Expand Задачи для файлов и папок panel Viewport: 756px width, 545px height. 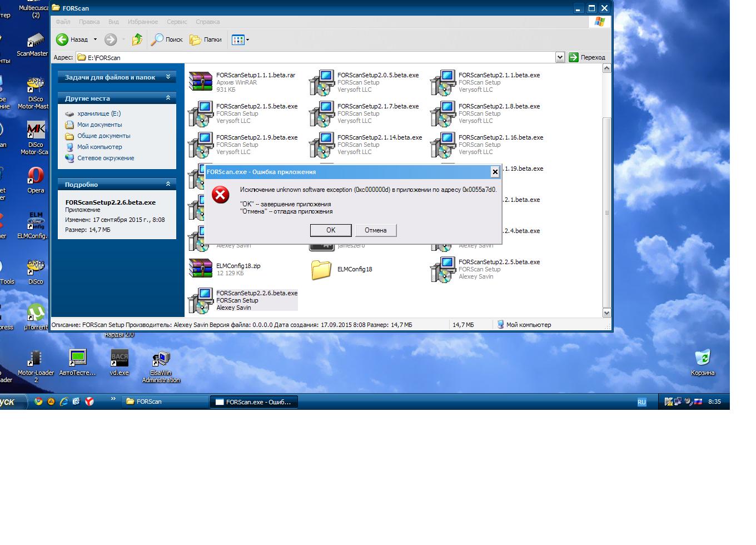tap(168, 77)
